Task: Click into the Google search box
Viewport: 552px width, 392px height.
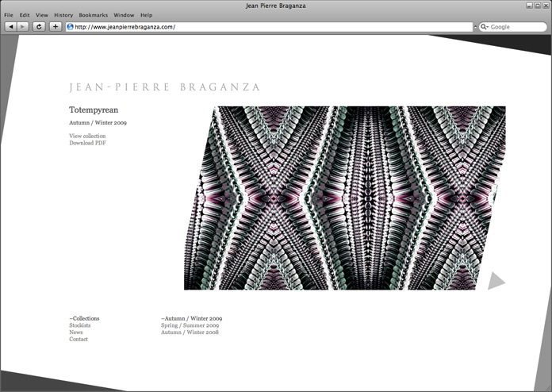Action: (513, 27)
